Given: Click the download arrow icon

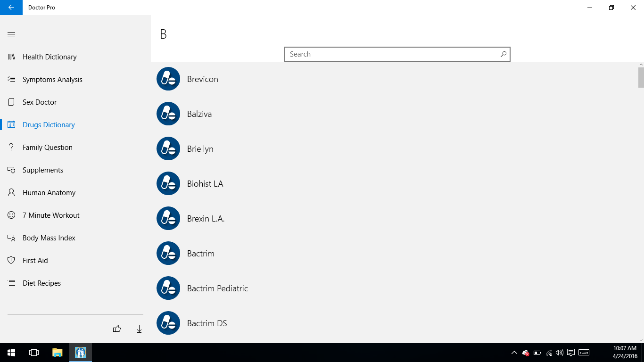Looking at the screenshot, I should point(139,329).
